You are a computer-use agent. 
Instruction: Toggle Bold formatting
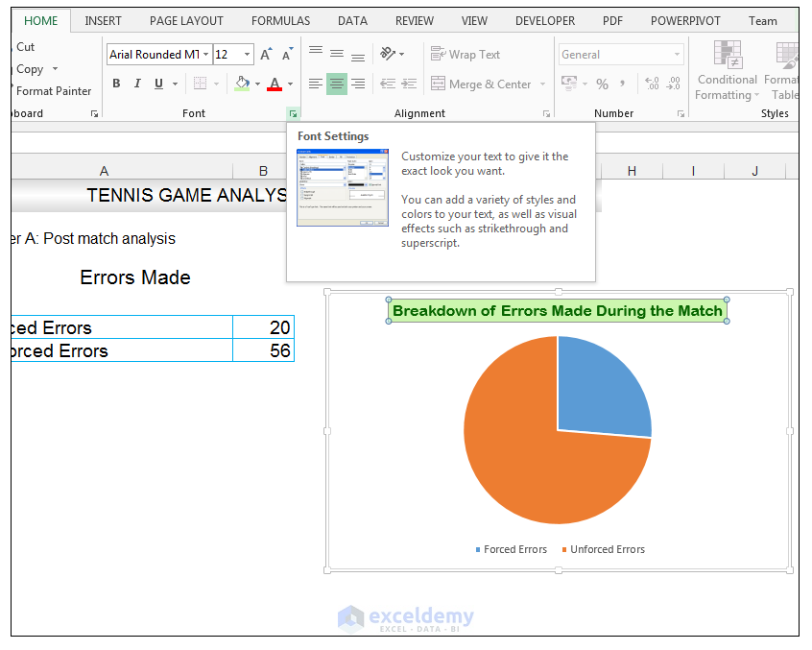[x=116, y=84]
